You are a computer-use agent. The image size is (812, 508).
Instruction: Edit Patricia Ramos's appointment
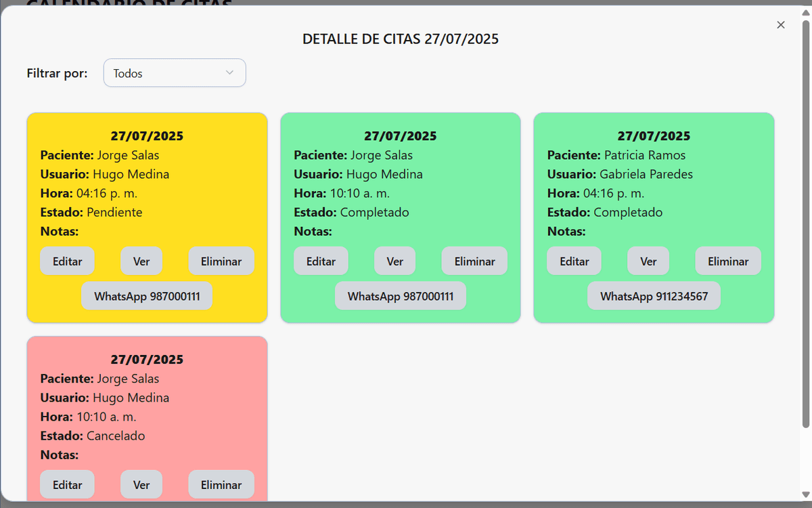point(574,261)
